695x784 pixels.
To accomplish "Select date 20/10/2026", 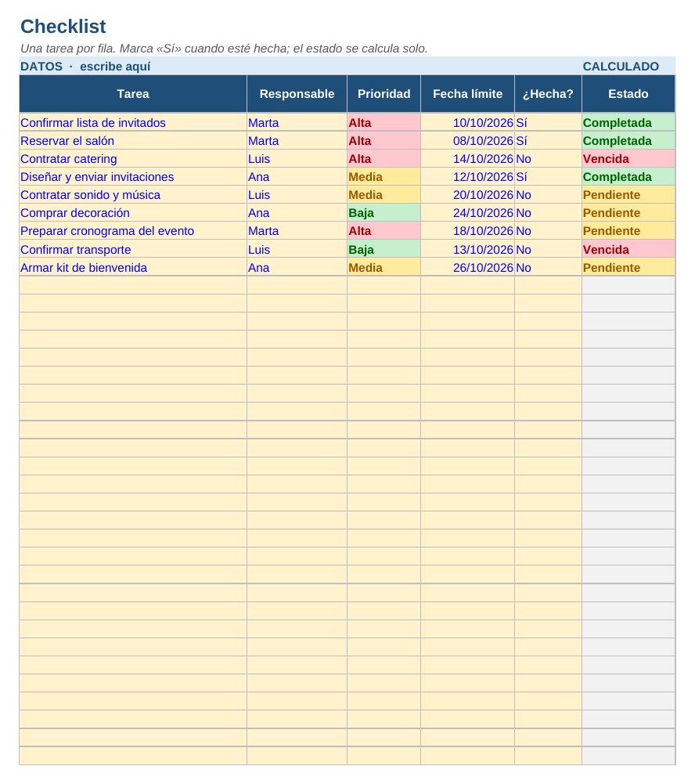I will coord(468,194).
